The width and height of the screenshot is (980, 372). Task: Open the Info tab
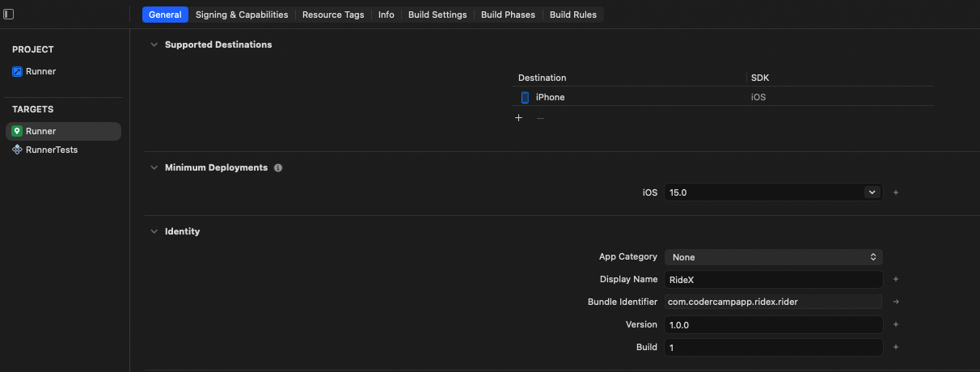[387, 15]
